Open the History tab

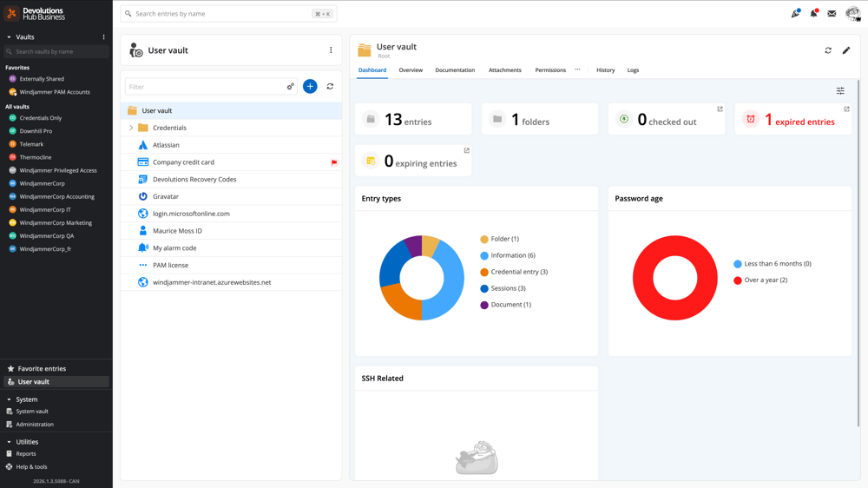coord(606,70)
